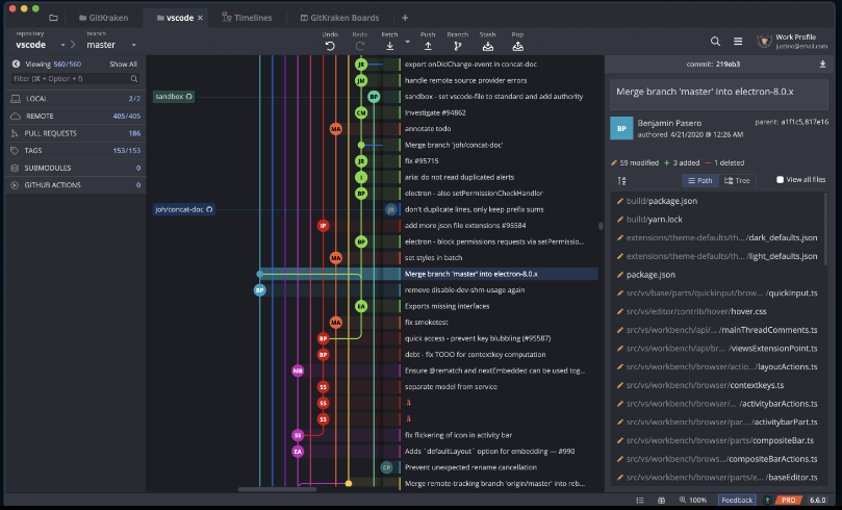Click MB avatar on Ensure @rematch row
Viewport: 842px width, 510px height.
point(297,370)
